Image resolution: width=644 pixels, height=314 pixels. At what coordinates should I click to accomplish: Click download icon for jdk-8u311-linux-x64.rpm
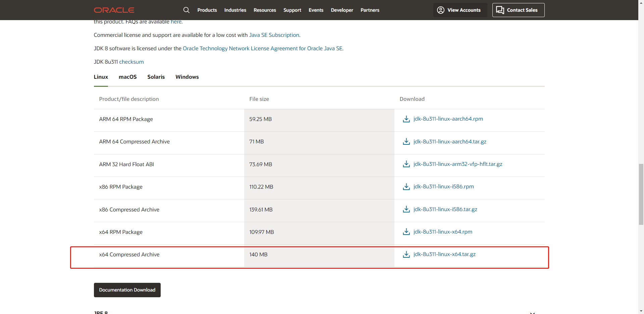(406, 232)
